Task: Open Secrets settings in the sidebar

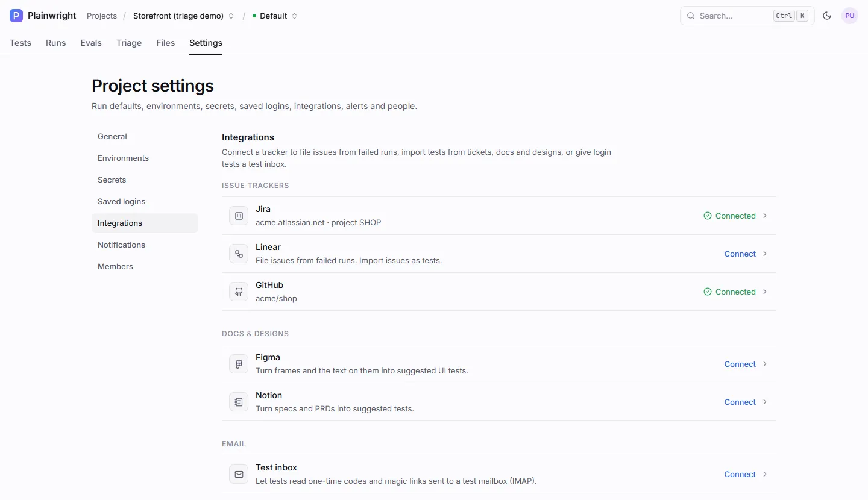Action: point(145,180)
